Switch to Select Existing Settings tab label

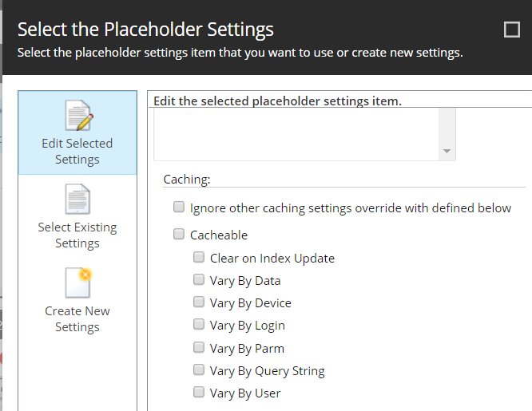coord(77,235)
